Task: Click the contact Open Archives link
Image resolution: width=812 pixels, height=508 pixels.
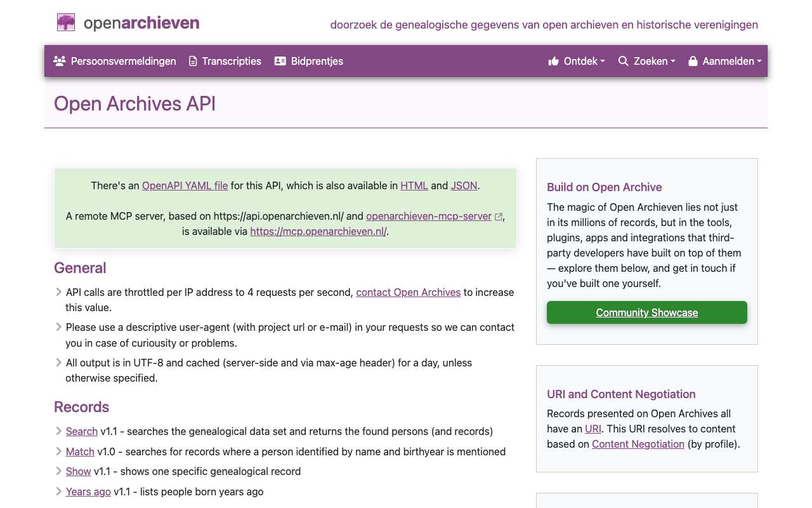Action: pos(409,292)
